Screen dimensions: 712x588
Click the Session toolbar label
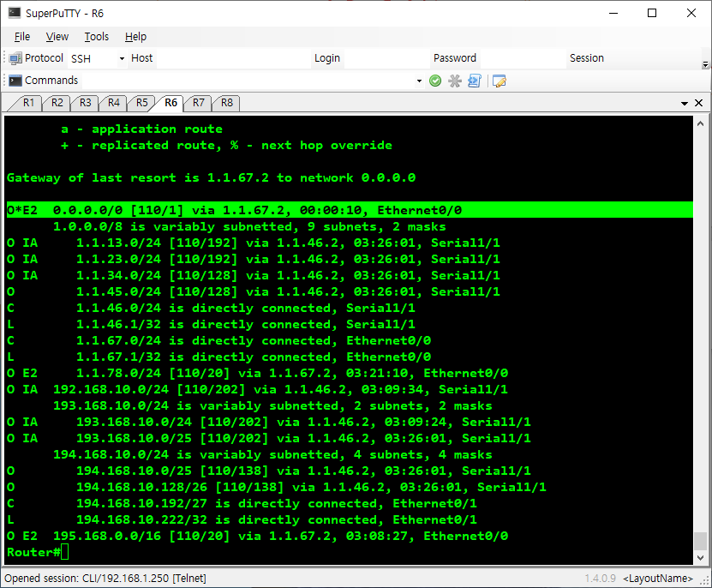(587, 58)
